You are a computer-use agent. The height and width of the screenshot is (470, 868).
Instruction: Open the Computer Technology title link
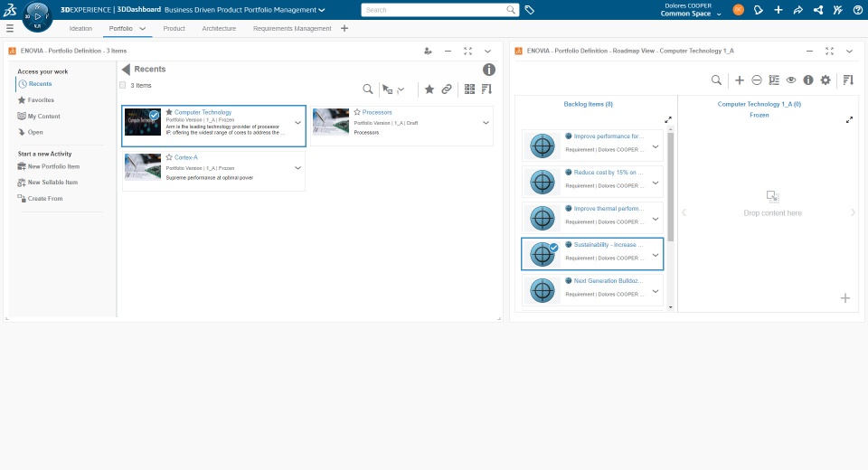pyautogui.click(x=203, y=112)
